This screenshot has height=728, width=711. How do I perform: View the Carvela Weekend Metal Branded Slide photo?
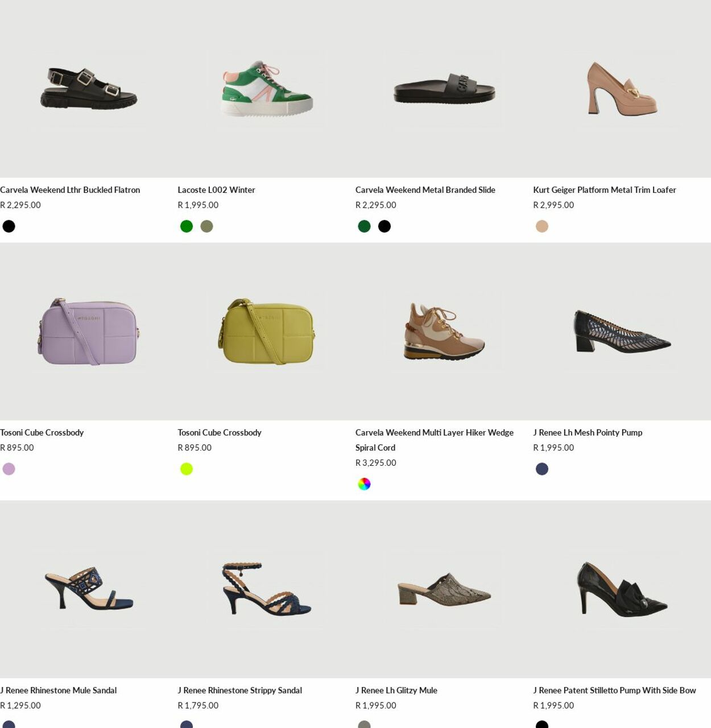[x=444, y=89]
